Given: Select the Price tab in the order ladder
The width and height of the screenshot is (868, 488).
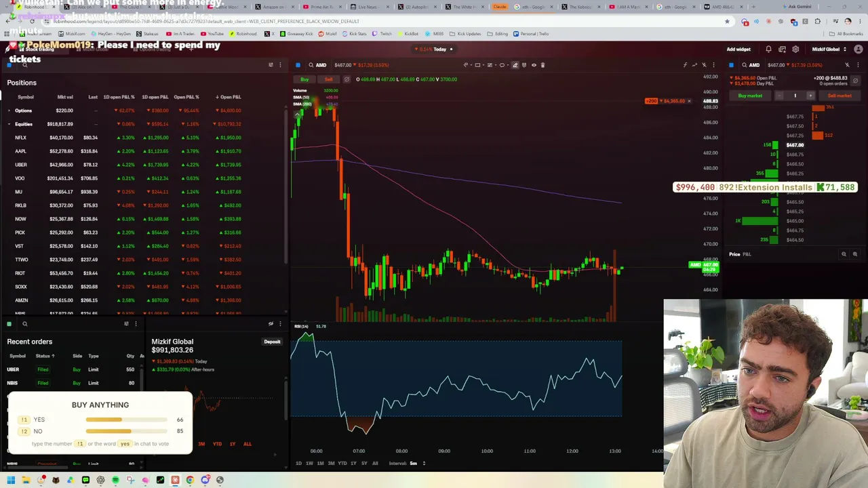Looking at the screenshot, I should [734, 254].
